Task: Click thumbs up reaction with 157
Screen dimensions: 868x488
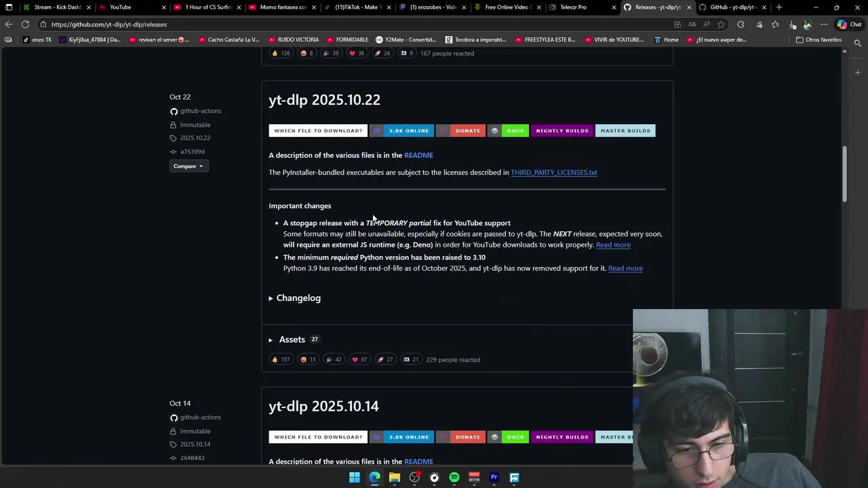Action: (x=280, y=360)
